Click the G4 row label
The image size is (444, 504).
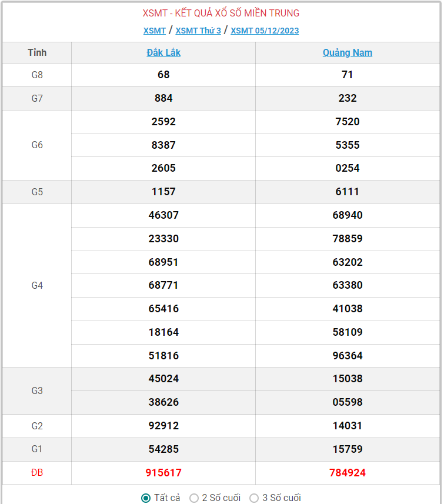pos(37,285)
